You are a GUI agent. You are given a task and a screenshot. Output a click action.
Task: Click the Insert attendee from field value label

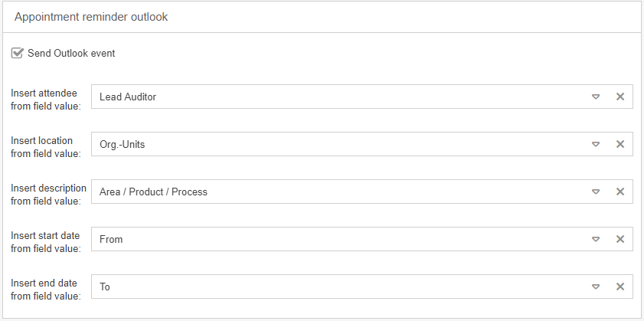[46, 99]
